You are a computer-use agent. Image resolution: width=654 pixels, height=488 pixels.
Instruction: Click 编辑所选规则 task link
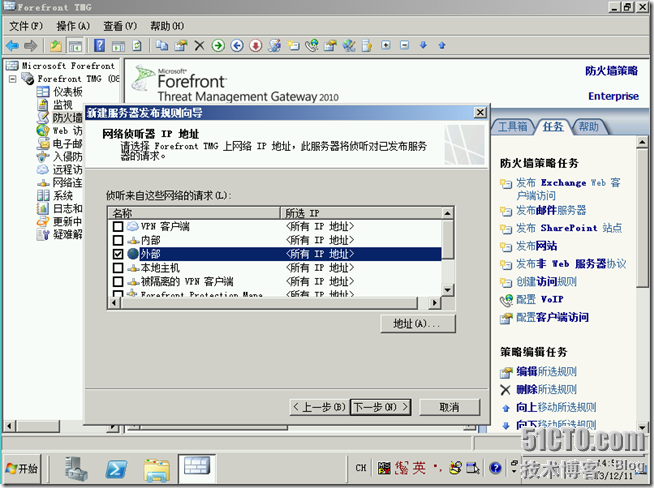coord(546,371)
